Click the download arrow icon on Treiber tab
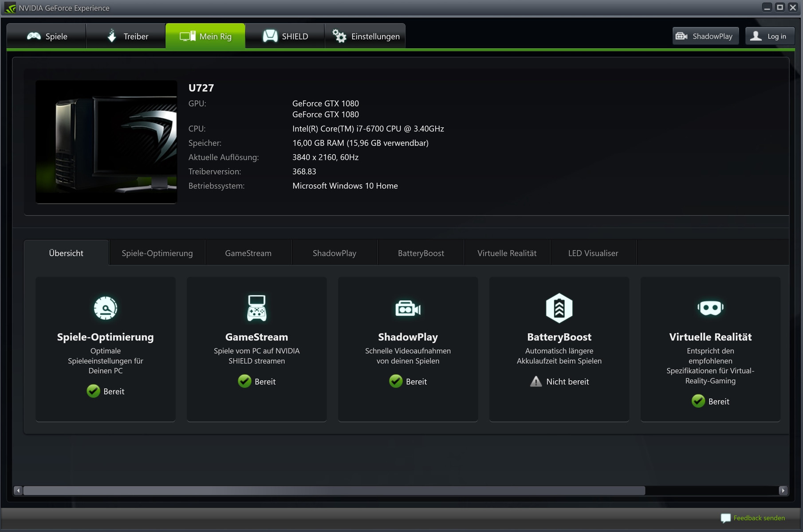 pos(112,35)
